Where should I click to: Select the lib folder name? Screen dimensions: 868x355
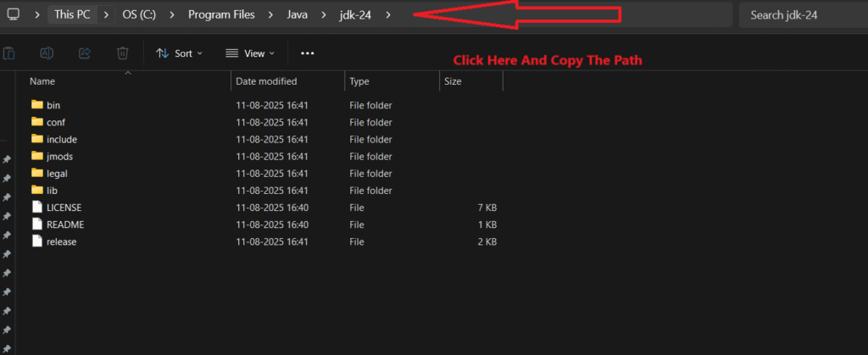(x=52, y=191)
